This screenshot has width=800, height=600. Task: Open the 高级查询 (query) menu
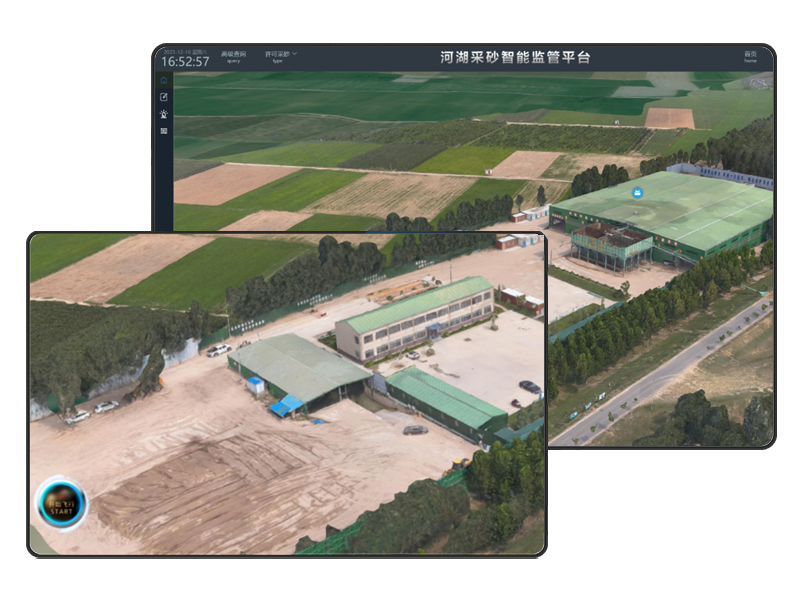click(x=233, y=56)
